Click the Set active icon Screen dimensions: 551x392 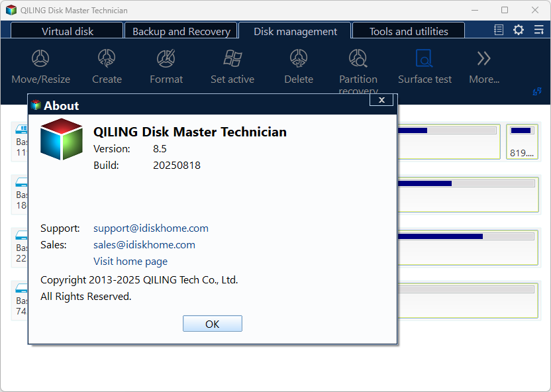pyautogui.click(x=232, y=67)
